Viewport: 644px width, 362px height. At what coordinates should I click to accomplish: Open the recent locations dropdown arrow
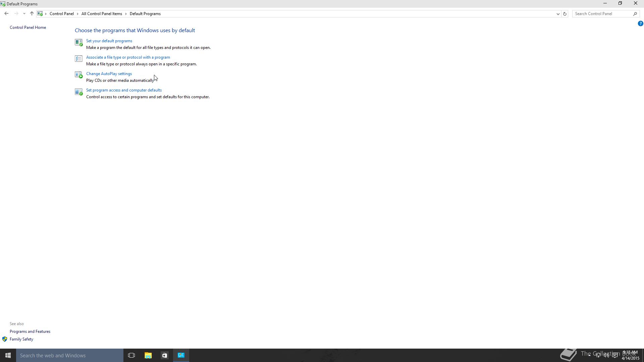coord(24,14)
